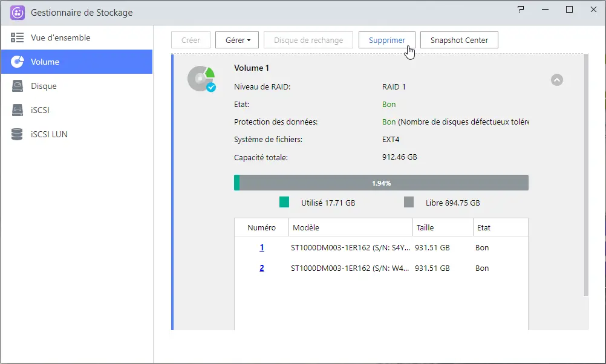Click the Volume 1 disk status icon
Viewport: 606px width, 364px height.
(202, 79)
